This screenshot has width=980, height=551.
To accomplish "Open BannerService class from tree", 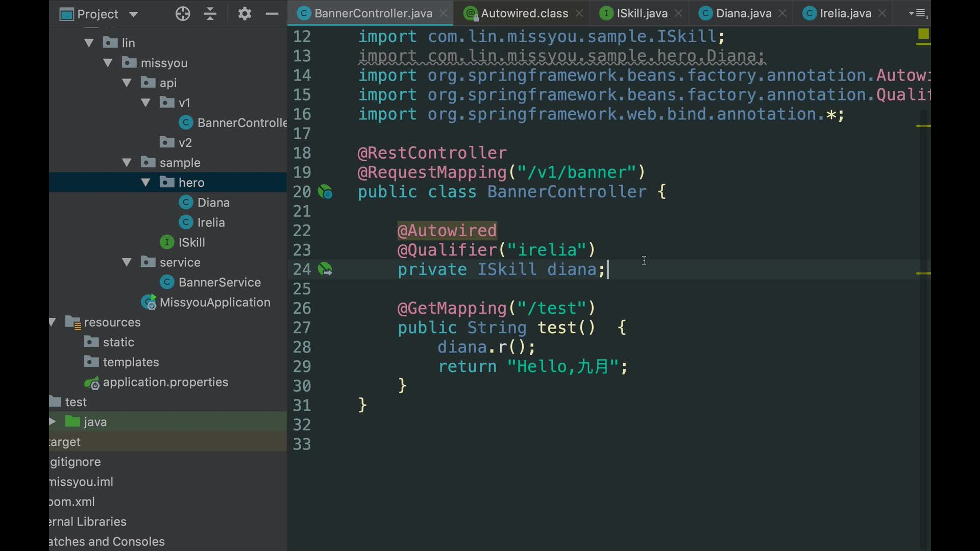I will tap(219, 282).
